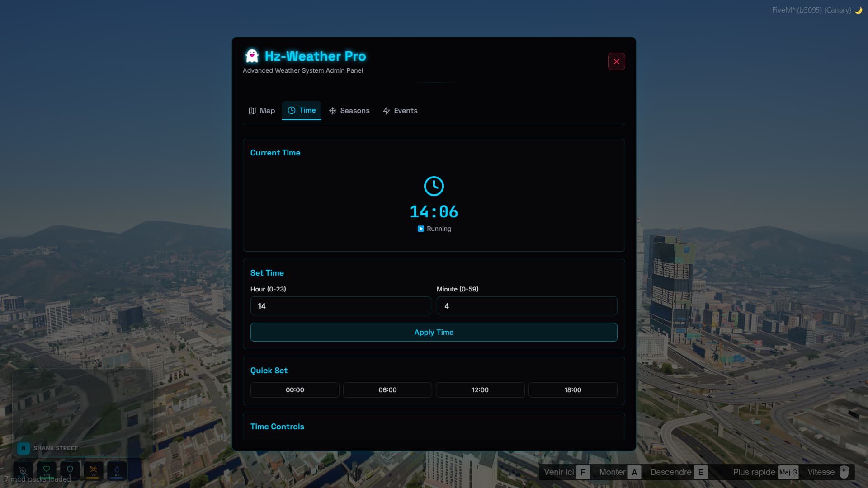Viewport: 868px width, 488px height.
Task: Click the Hour (0-23) input field
Action: pos(340,306)
